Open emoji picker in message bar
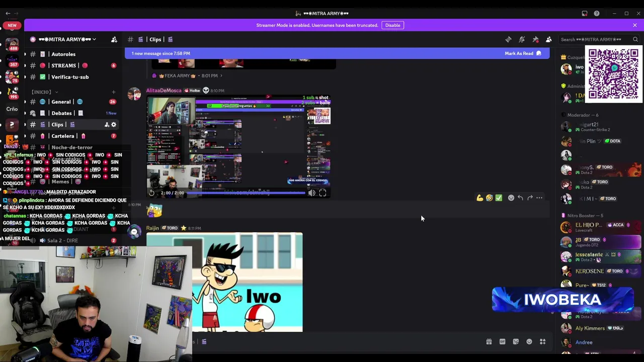This screenshot has width=644, height=362. tap(529, 342)
